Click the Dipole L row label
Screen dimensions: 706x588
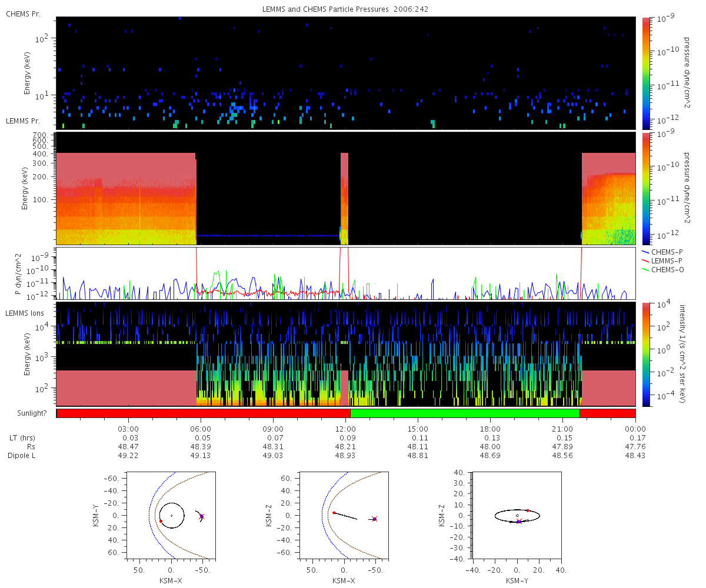pos(24,456)
